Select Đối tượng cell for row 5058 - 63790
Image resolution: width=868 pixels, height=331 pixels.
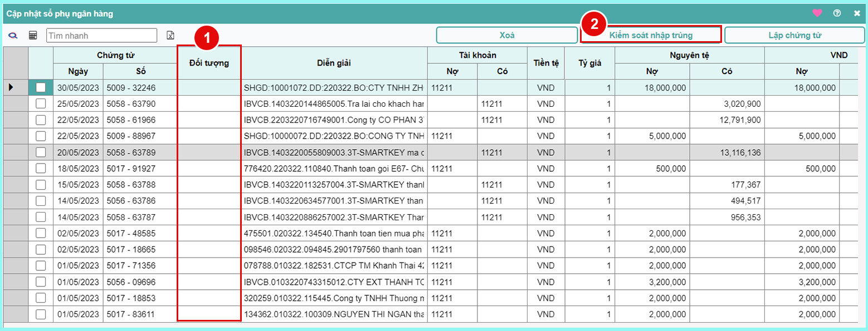tap(209, 104)
